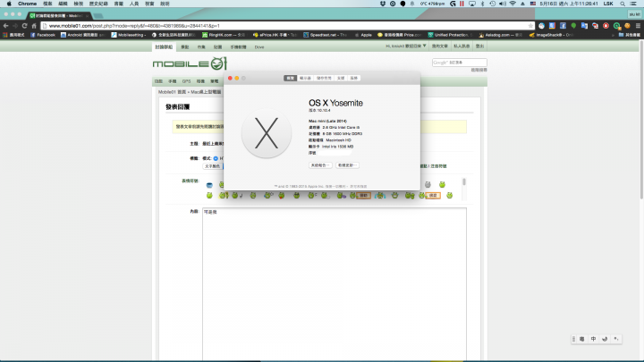Click the red circular extension icon
The width and height of the screenshot is (644, 362).
point(606,25)
